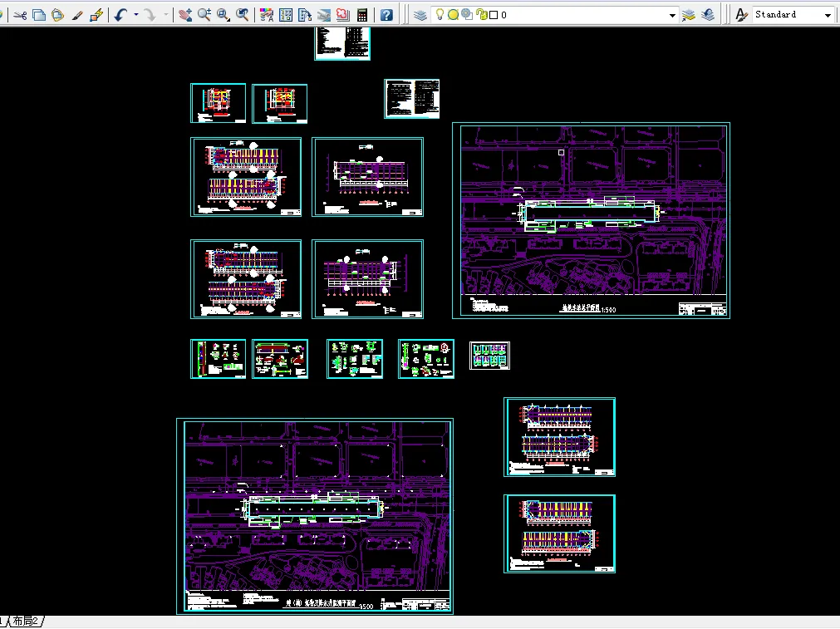This screenshot has width=840, height=629.
Task: Click the Zoom Previous icon
Action: [243, 15]
